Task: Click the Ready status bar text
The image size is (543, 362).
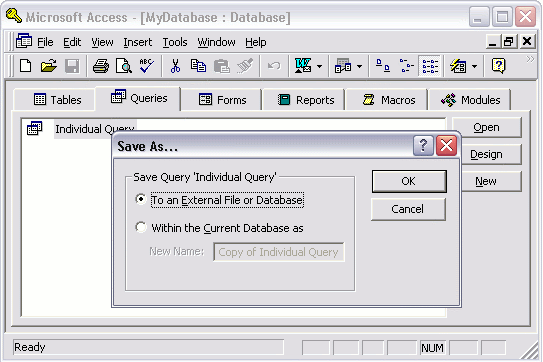Action: click(x=30, y=347)
